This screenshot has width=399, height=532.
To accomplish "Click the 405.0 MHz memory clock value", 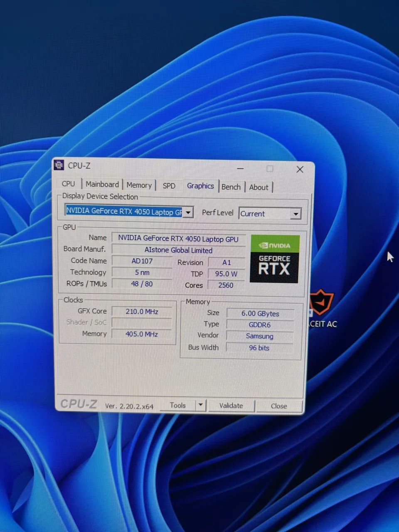I will (x=142, y=334).
